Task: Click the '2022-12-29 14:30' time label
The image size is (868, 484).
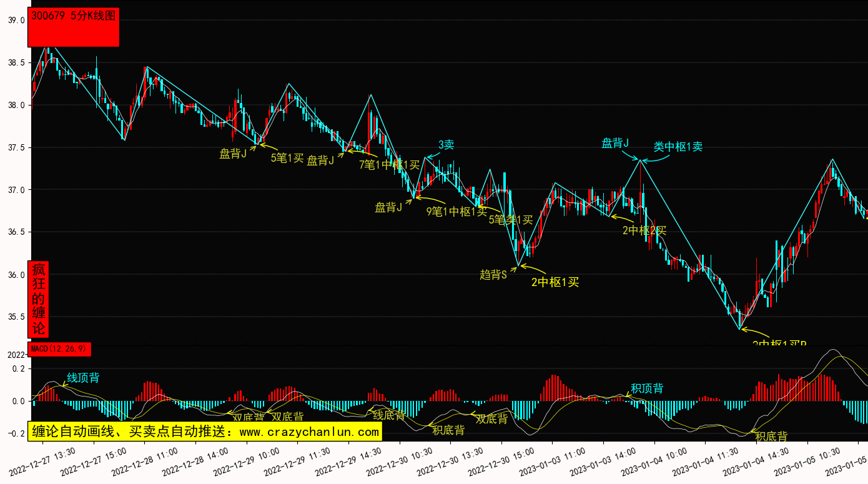Action: coord(348,462)
